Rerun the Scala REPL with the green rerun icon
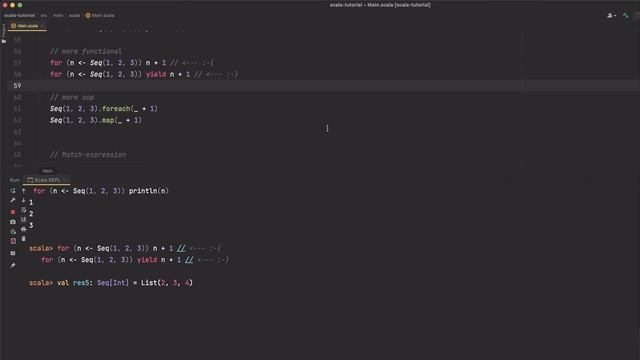640x360 pixels. [x=13, y=191]
